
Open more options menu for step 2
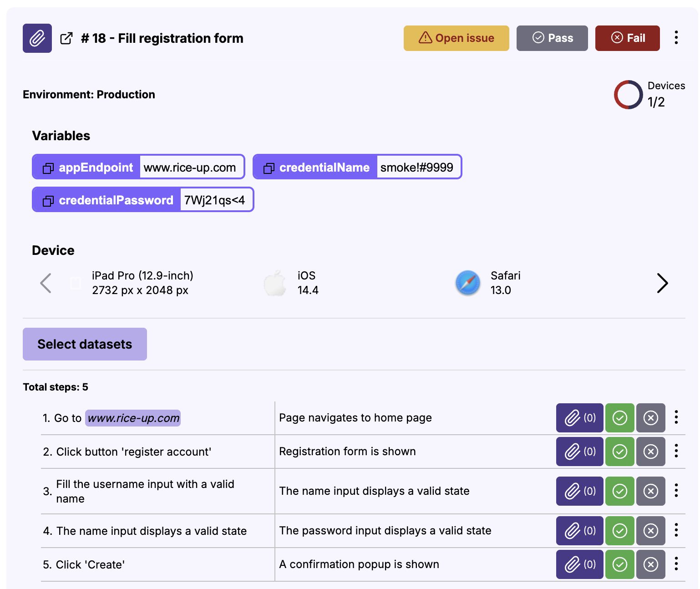point(676,451)
